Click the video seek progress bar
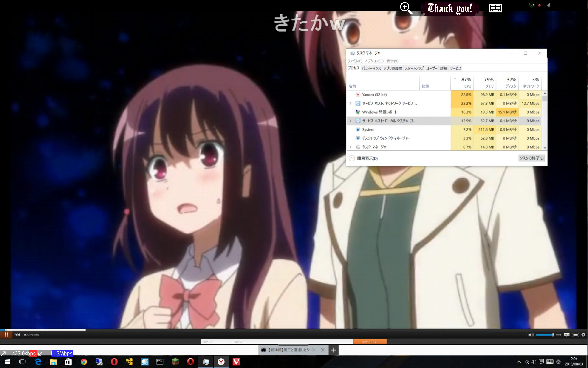Image resolution: width=588 pixels, height=368 pixels. click(x=294, y=330)
